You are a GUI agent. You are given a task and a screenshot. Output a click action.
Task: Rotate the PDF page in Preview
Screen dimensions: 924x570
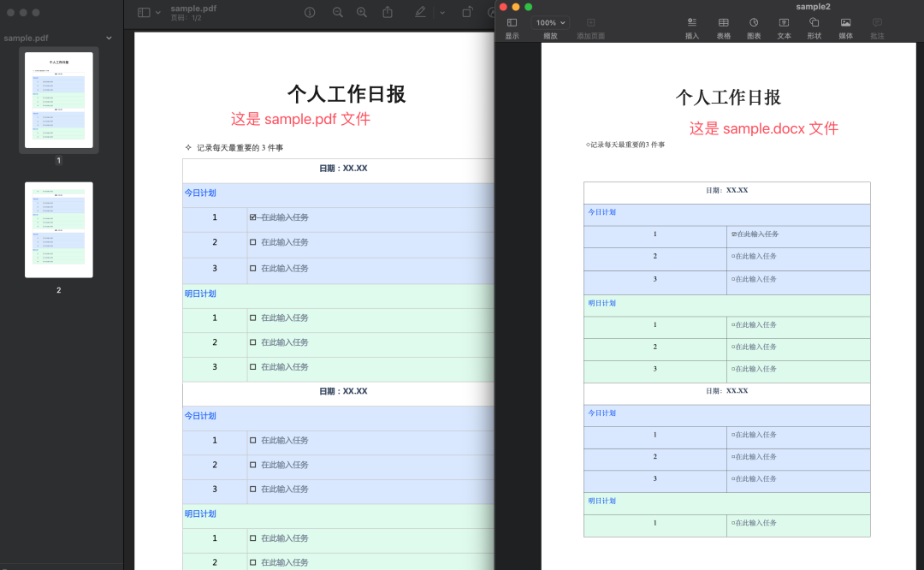pos(467,12)
